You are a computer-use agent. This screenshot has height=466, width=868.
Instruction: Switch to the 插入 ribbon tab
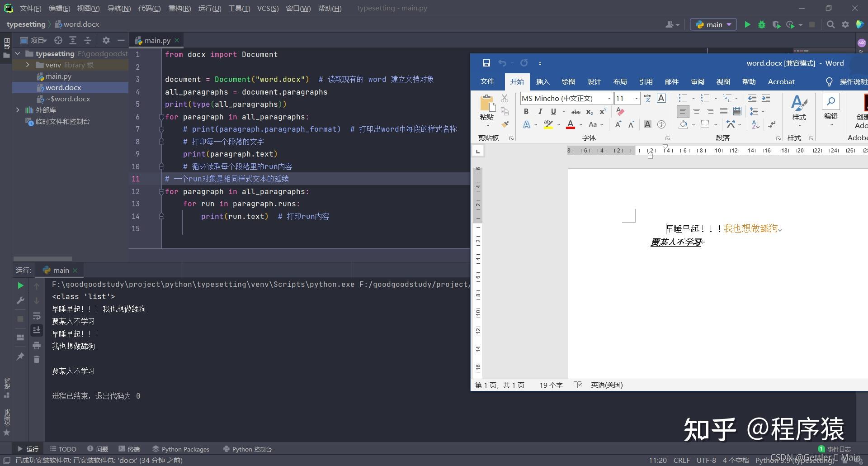point(542,82)
